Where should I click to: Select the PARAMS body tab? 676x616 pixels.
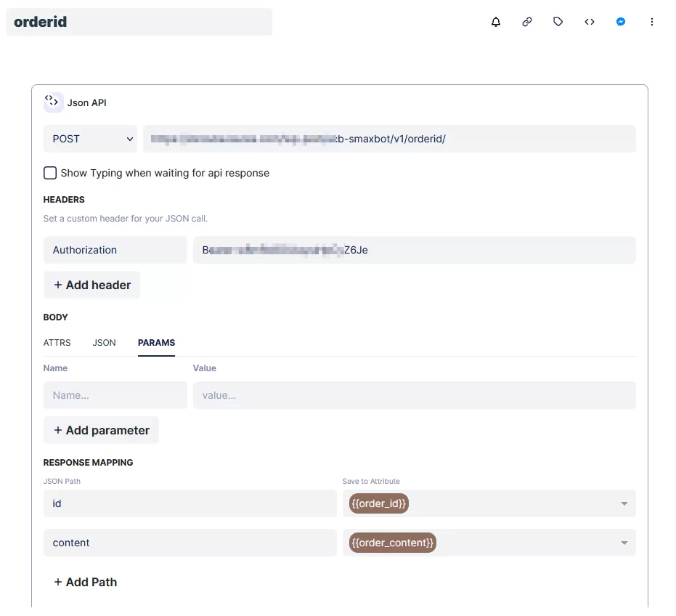click(x=156, y=343)
